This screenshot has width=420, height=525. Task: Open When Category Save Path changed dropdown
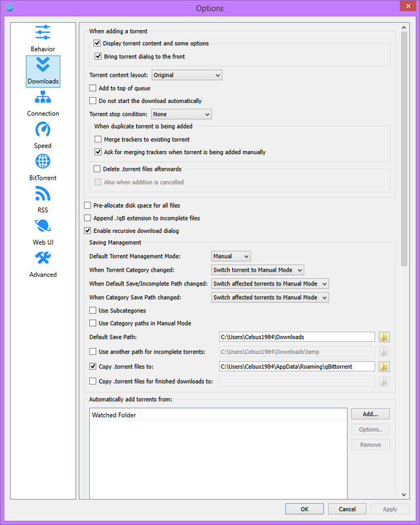(270, 297)
